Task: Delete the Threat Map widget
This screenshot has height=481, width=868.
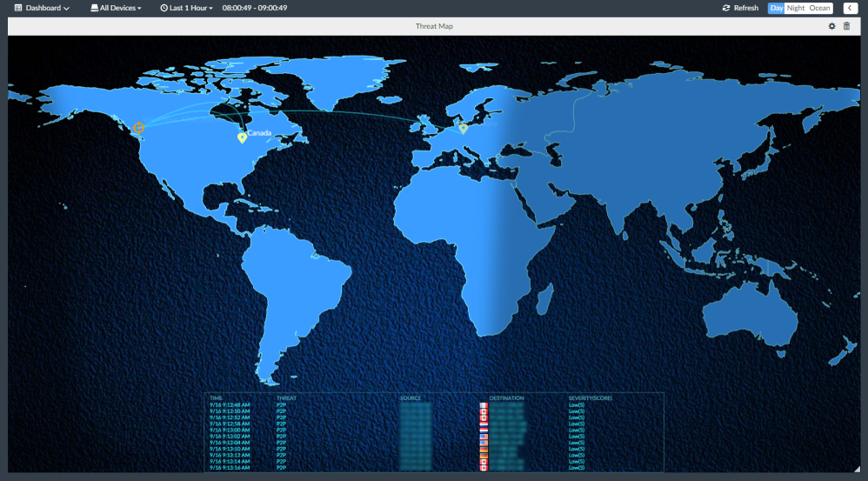Action: (847, 26)
